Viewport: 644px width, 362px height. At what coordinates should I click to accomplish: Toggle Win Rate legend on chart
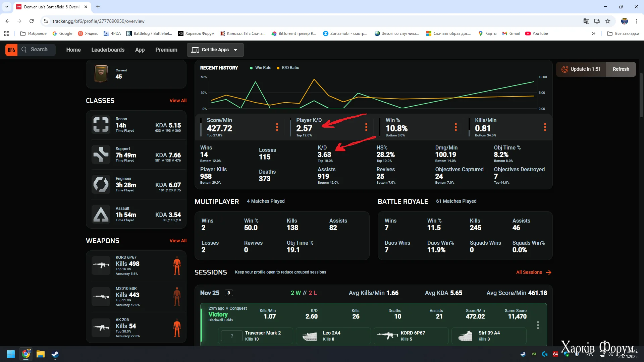tap(260, 68)
